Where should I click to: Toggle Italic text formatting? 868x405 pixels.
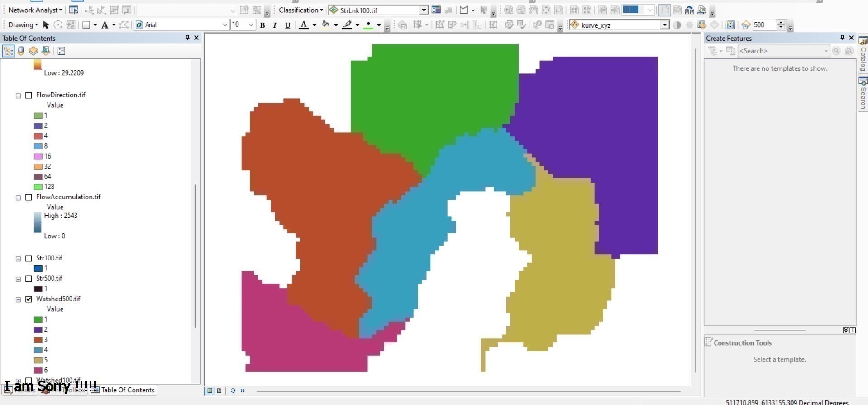275,25
